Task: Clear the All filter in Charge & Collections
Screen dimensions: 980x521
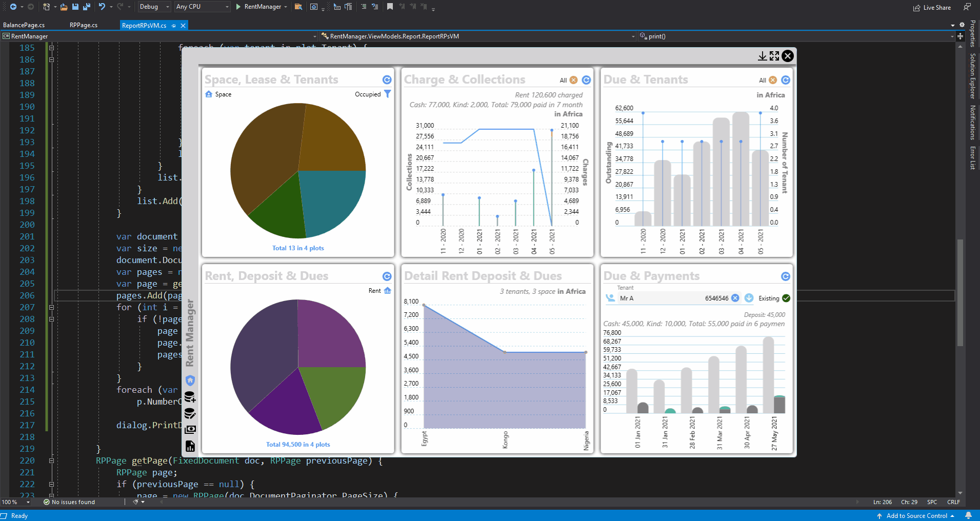Action: point(574,80)
